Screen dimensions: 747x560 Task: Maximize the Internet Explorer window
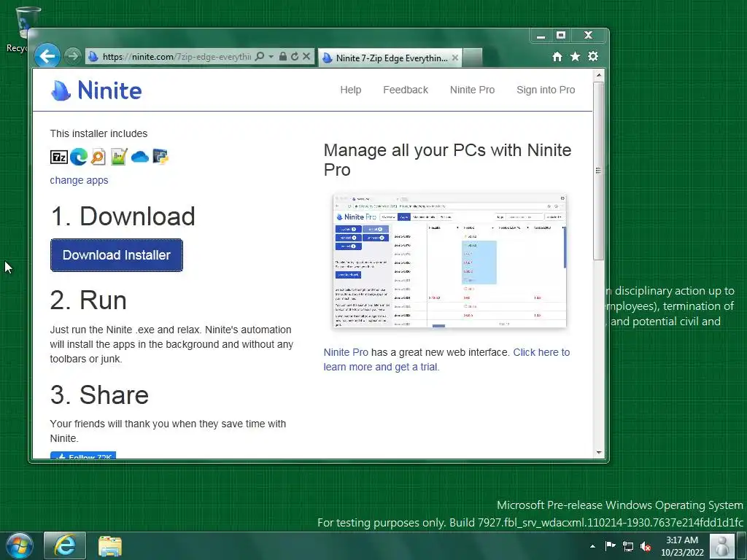[561, 36]
